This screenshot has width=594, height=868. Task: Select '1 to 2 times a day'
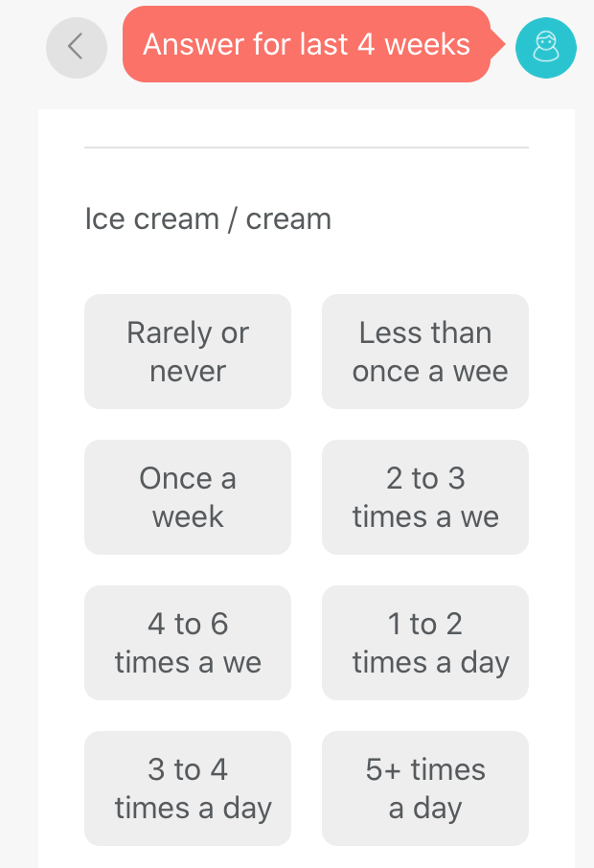[425, 643]
